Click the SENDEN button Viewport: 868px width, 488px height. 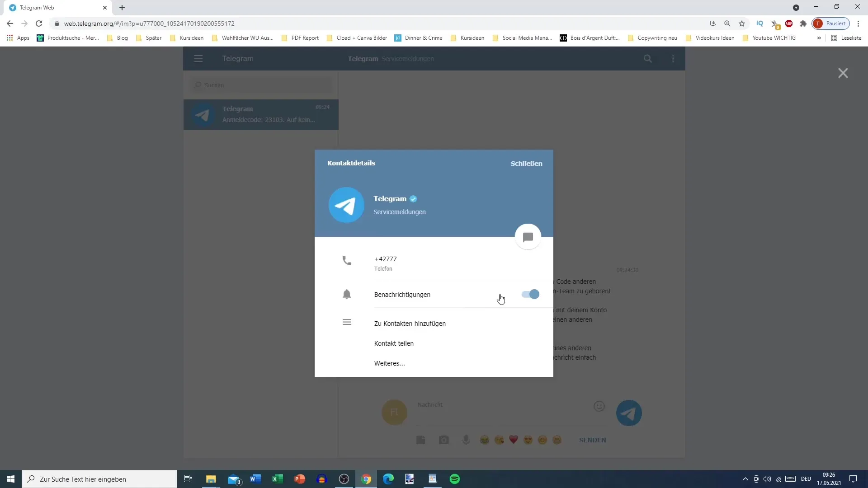592,440
